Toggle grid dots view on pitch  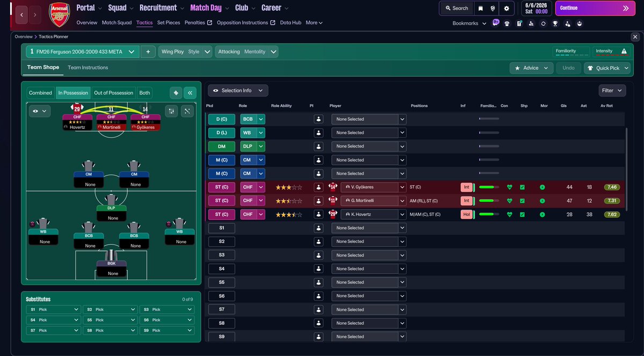172,111
